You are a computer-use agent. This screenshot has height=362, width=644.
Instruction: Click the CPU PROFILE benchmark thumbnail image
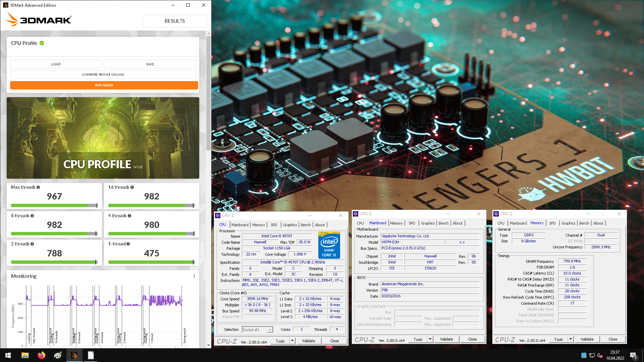[x=103, y=138]
